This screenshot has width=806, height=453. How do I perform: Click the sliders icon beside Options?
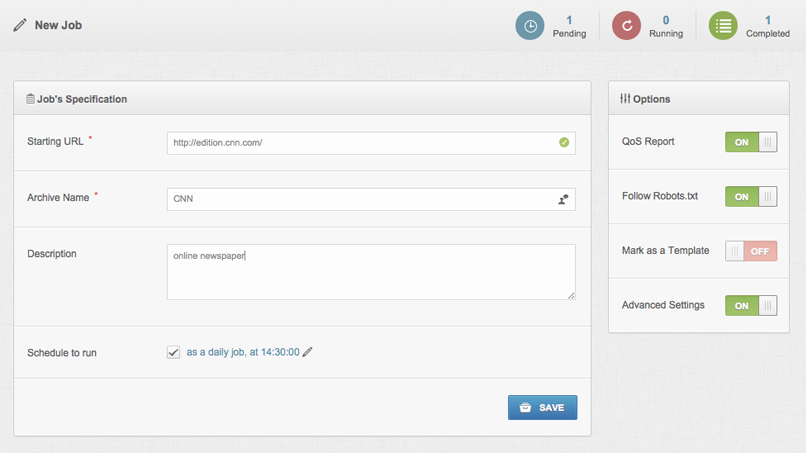(625, 99)
